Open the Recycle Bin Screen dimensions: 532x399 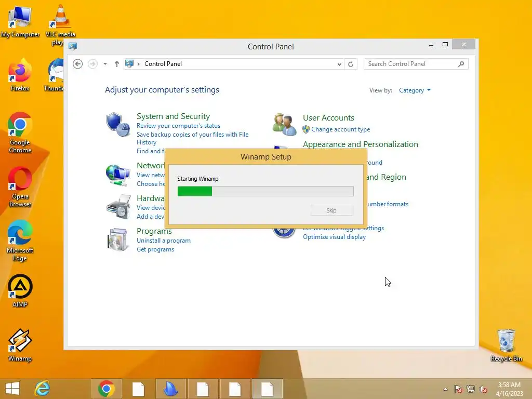click(x=506, y=345)
